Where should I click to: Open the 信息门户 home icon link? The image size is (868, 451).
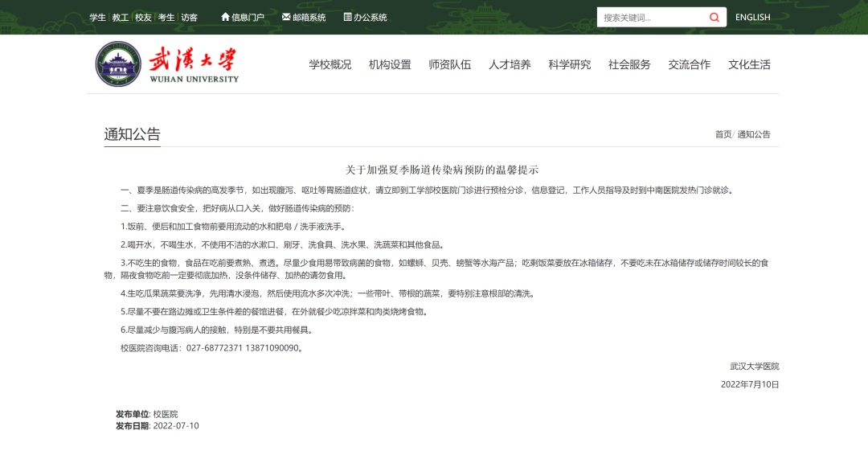[243, 17]
